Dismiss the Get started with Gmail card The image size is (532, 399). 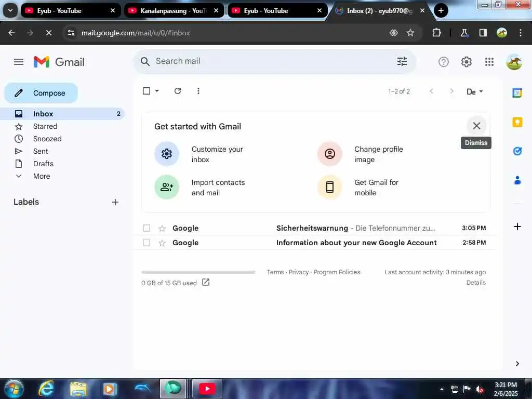pyautogui.click(x=476, y=126)
